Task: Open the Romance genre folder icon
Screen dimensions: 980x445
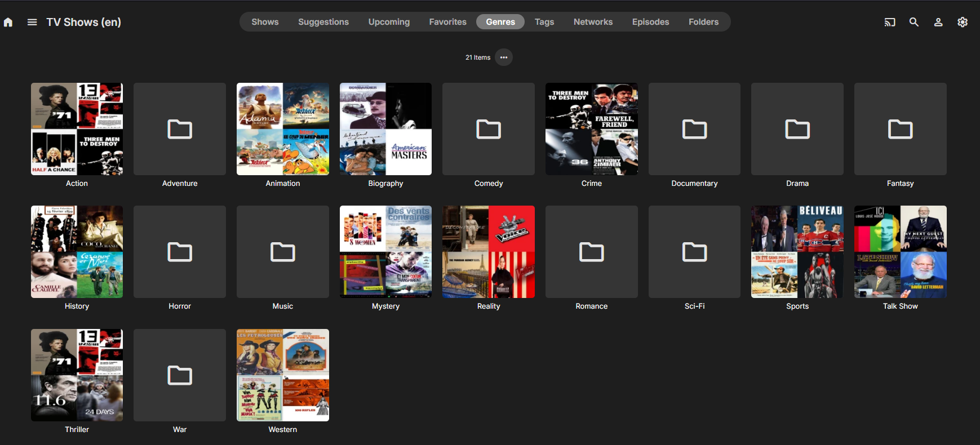Action: pyautogui.click(x=592, y=252)
